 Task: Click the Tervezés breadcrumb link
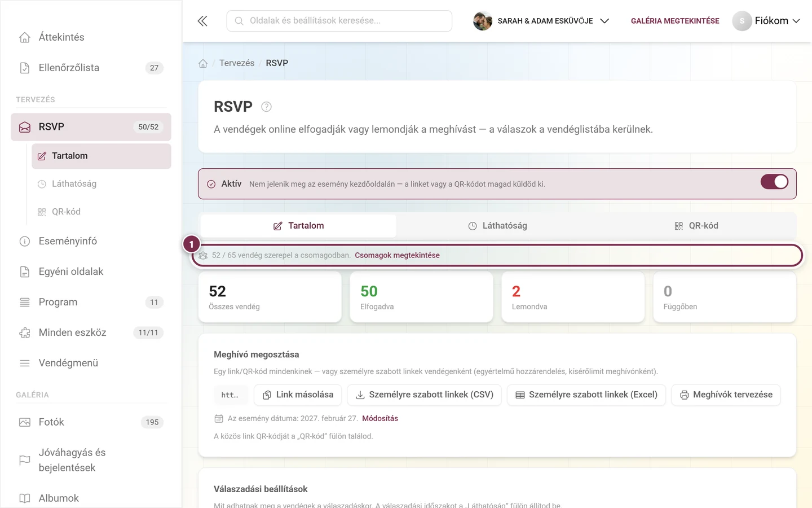coord(237,63)
